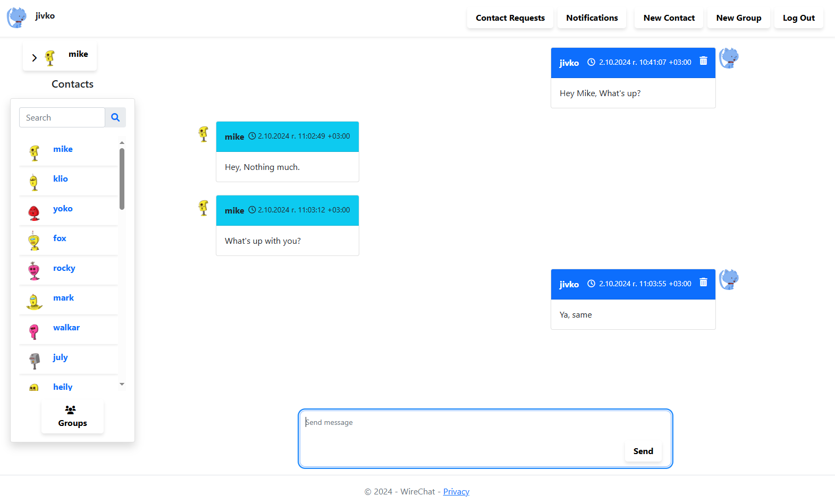Click the clock icon on jivko's 10:41:07 message
Image resolution: width=835 pixels, height=504 pixels.
[591, 62]
